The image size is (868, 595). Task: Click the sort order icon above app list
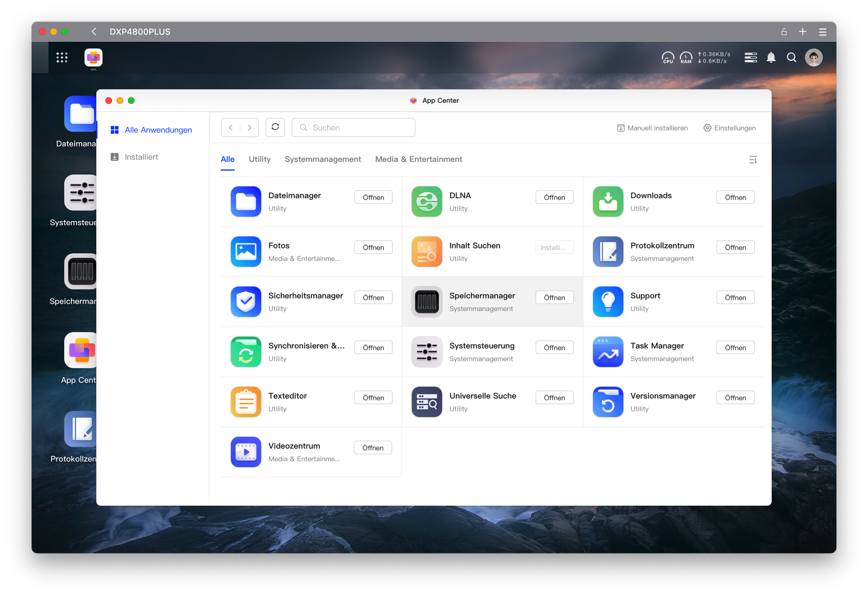[x=753, y=159]
